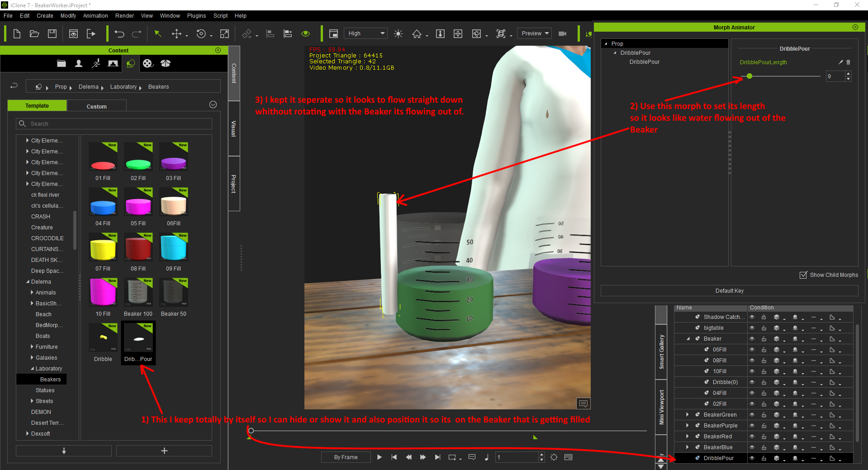The height and width of the screenshot is (470, 868).
Task: Open the Render menu
Action: coord(124,16)
